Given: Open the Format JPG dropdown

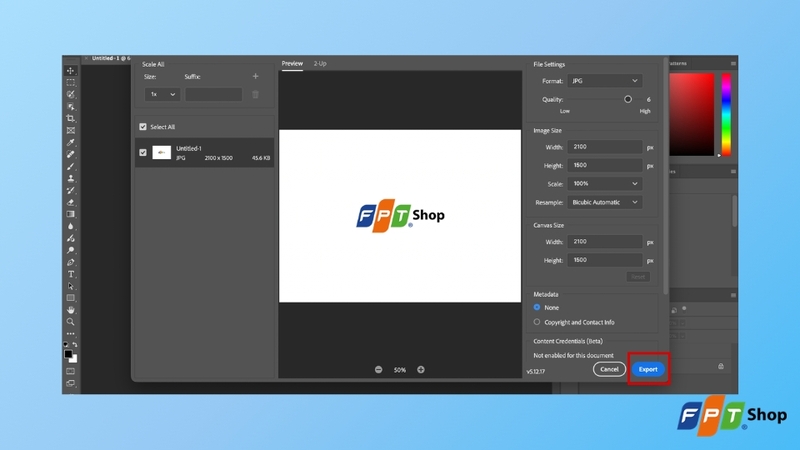Looking at the screenshot, I should (605, 81).
